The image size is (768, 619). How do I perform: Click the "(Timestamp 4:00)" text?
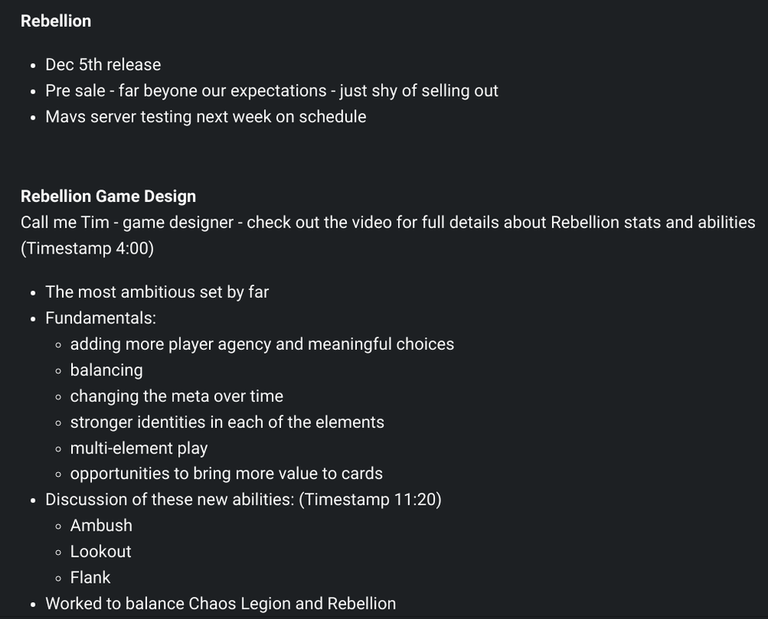[87, 248]
